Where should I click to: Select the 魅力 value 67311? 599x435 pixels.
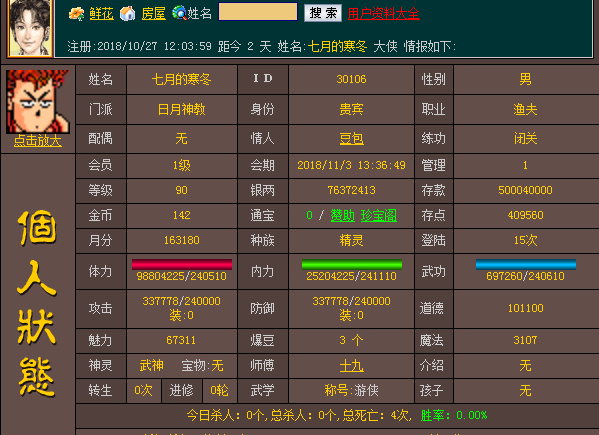(x=181, y=340)
